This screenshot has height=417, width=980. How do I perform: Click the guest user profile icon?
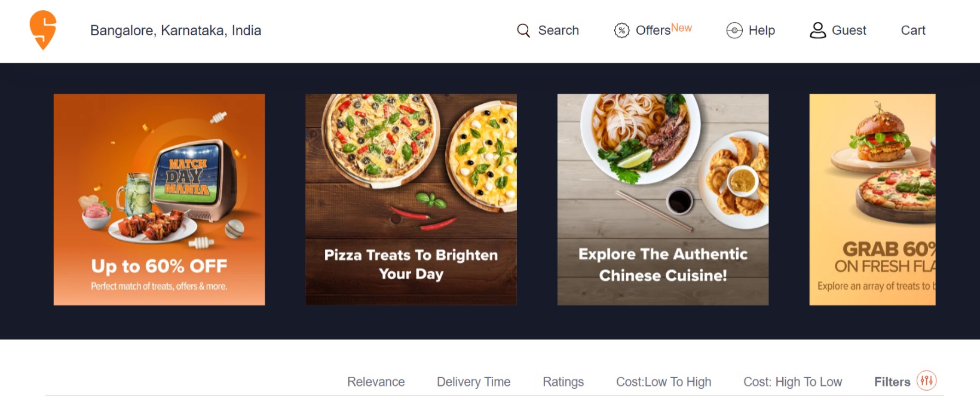point(817,30)
